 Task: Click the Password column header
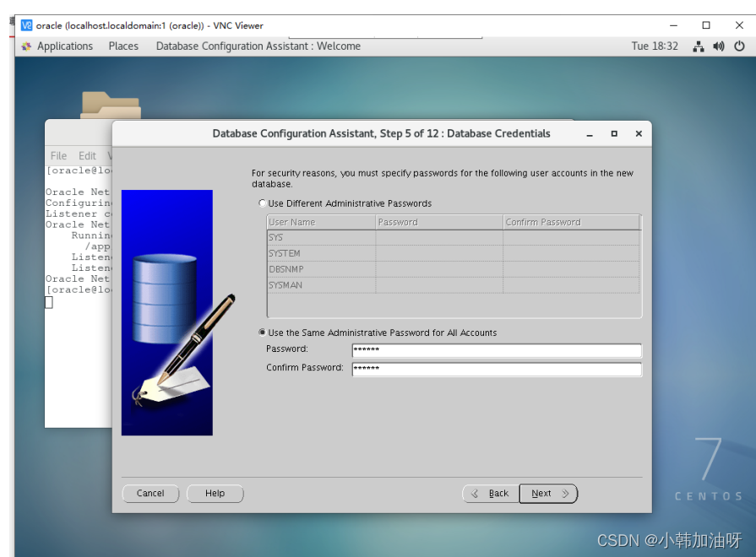point(439,222)
